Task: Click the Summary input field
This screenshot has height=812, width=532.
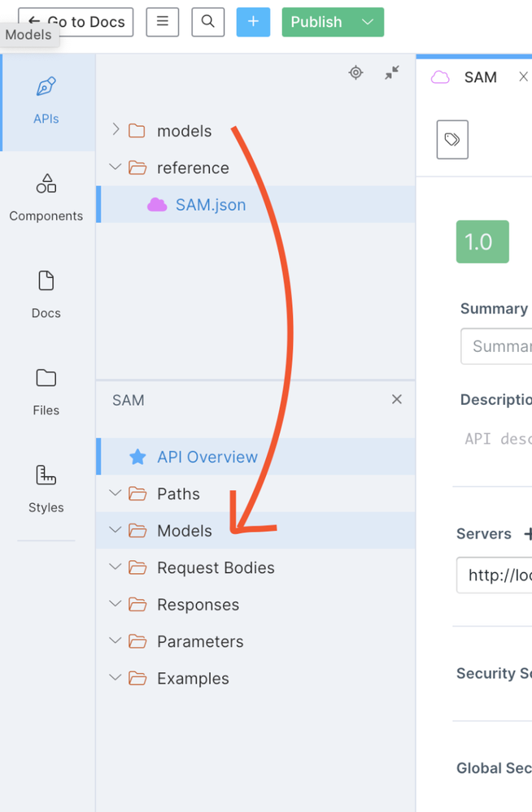Action: coord(498,346)
